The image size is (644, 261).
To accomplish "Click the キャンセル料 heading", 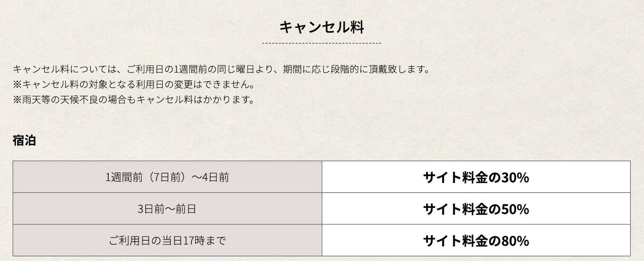I will click(x=322, y=27).
